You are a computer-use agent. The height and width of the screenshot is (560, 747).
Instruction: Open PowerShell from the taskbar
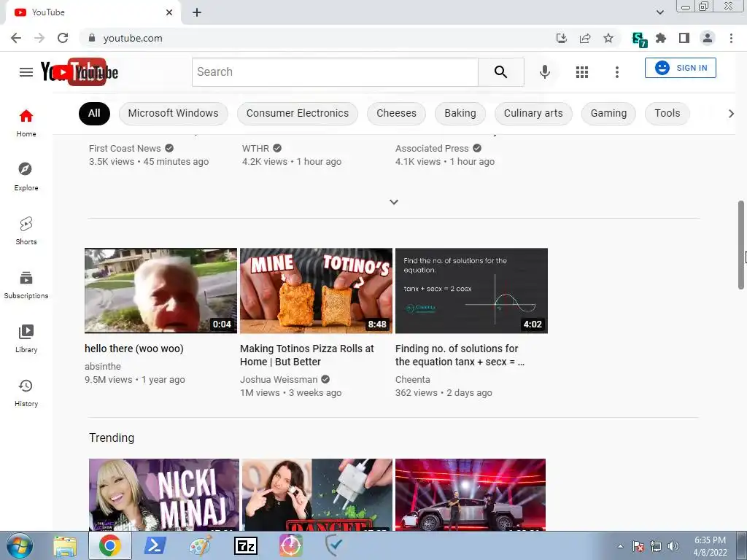coord(155,546)
